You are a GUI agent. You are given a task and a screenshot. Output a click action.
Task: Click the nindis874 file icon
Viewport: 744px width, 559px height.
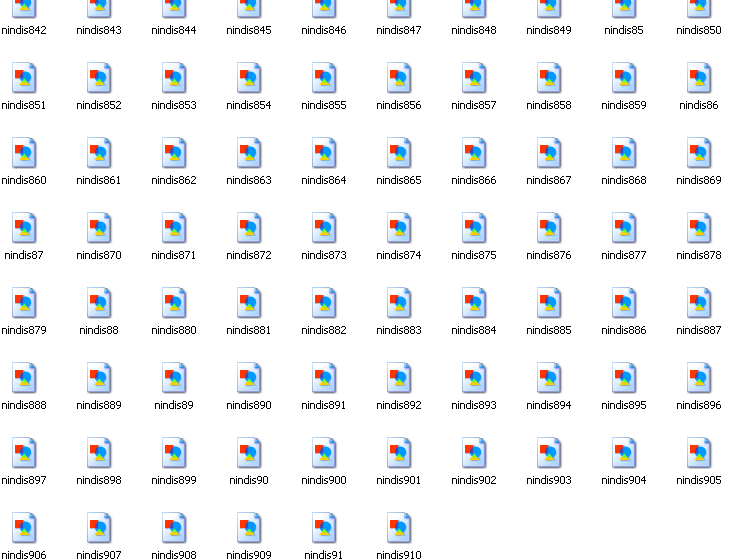(399, 228)
